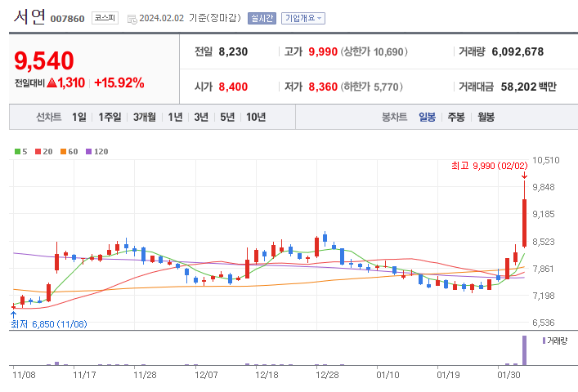Click the red up-triangle change icon
This screenshot has width=578, height=392.
(52, 82)
